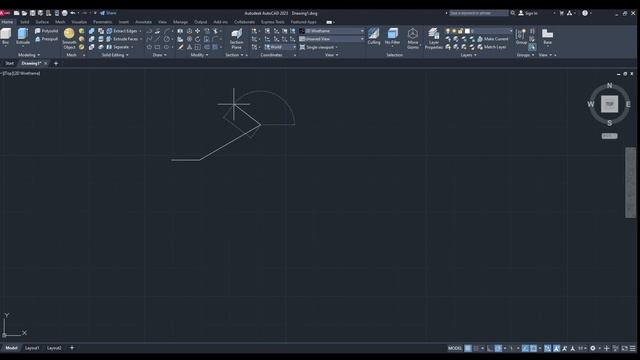Expand the Solid Editing panel

click(115, 55)
